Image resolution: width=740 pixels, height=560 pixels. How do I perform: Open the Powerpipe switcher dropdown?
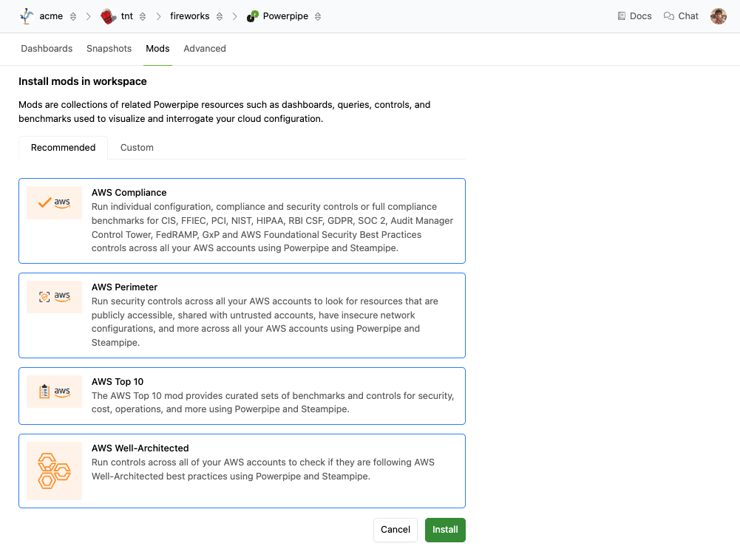pyautogui.click(x=318, y=16)
